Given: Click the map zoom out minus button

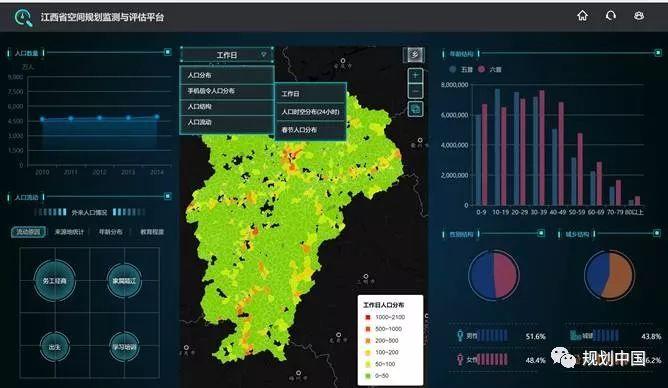Looking at the screenshot, I should click(x=415, y=91).
